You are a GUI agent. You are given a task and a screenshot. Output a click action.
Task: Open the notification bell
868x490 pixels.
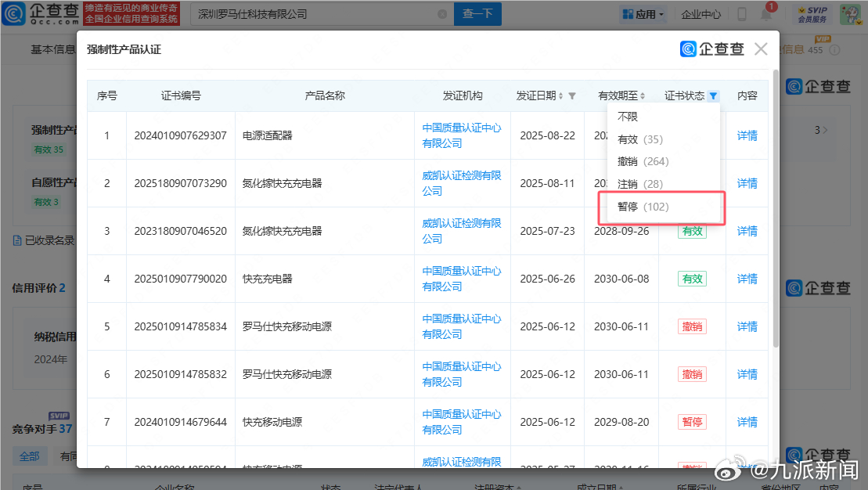(767, 14)
